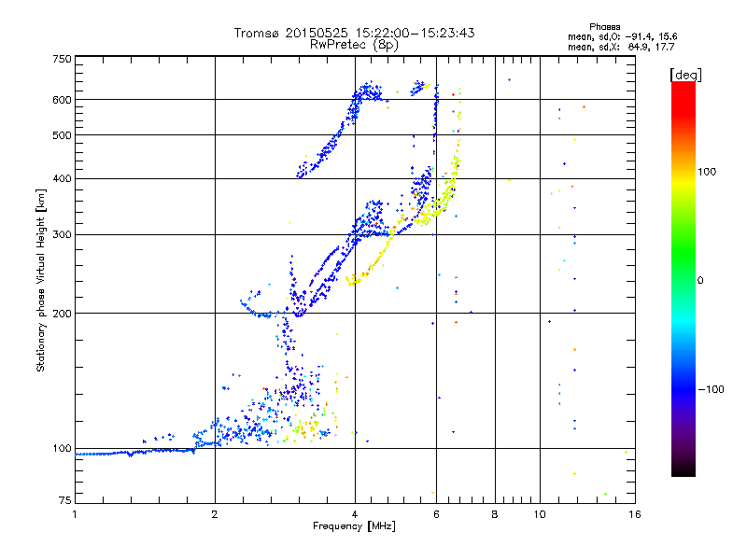
Task: Click the 'RwPretec (8p)' subtitle
Action: pos(354,45)
